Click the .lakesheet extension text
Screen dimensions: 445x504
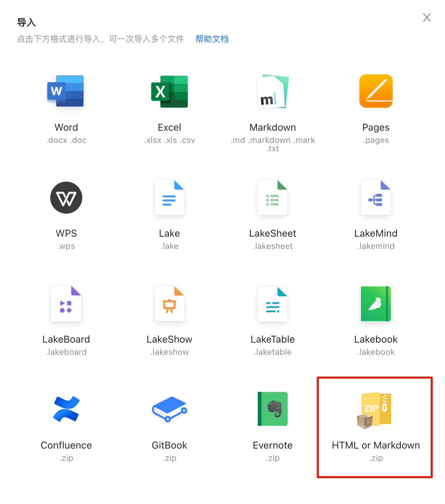click(273, 246)
